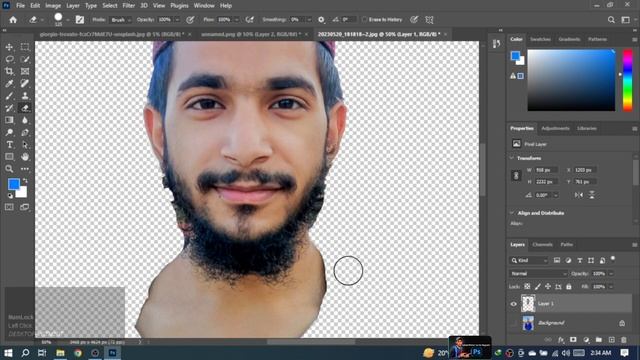640x360 pixels.
Task: Select the History Brush tool
Action: 9,108
